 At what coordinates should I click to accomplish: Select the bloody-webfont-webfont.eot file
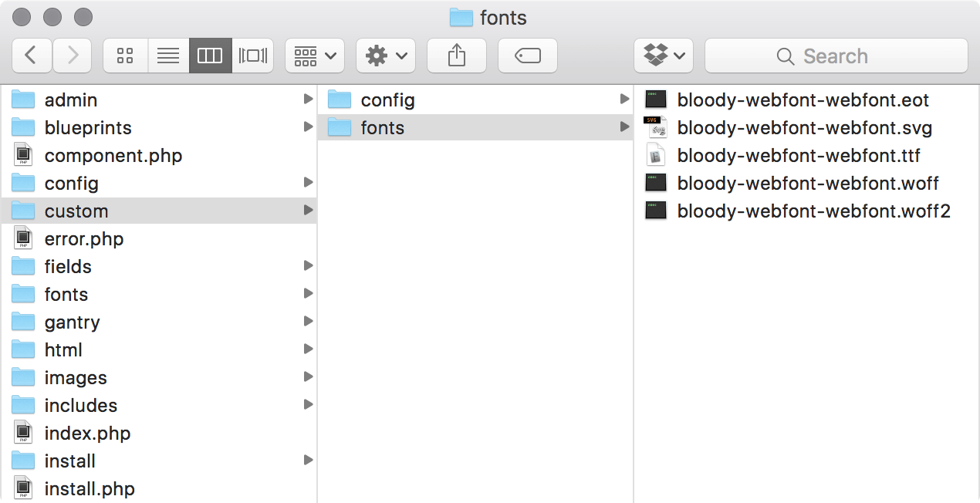coord(803,100)
